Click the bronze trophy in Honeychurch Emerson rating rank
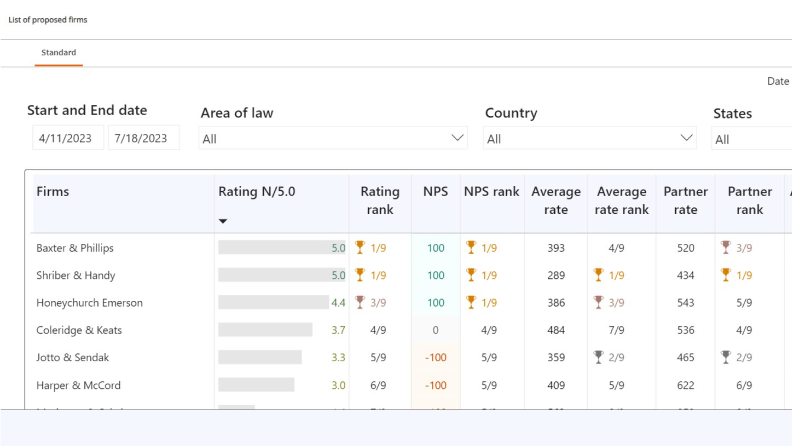Image resolution: width=792 pixels, height=446 pixels. pos(360,303)
